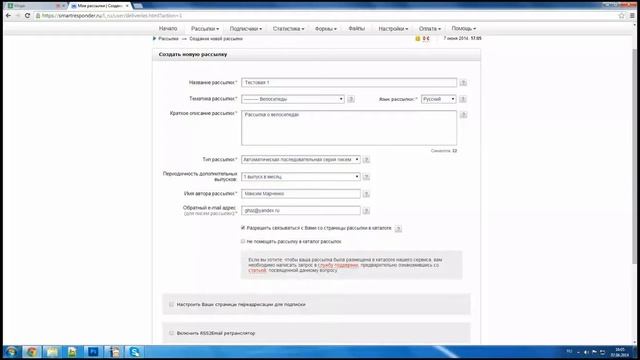The image size is (640, 360).
Task: Enable 'Включить RSS2Email ретранслятор' checkbox
Action: [171, 333]
